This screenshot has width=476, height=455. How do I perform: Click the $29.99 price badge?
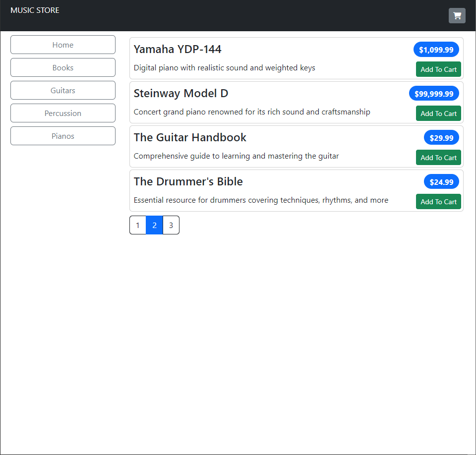[x=441, y=138]
